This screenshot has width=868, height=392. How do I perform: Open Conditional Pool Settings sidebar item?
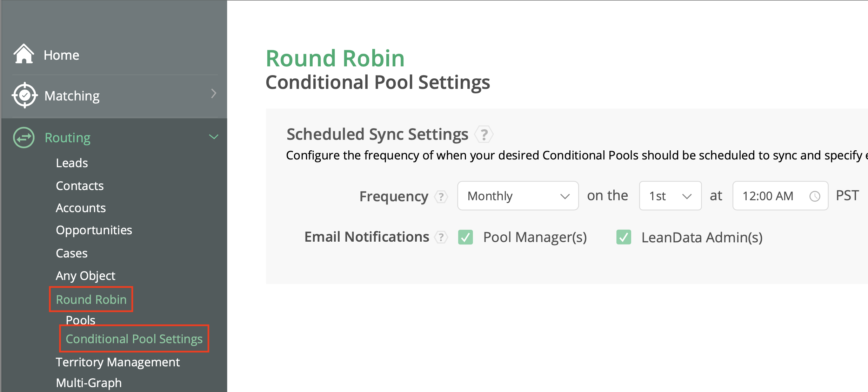(134, 339)
